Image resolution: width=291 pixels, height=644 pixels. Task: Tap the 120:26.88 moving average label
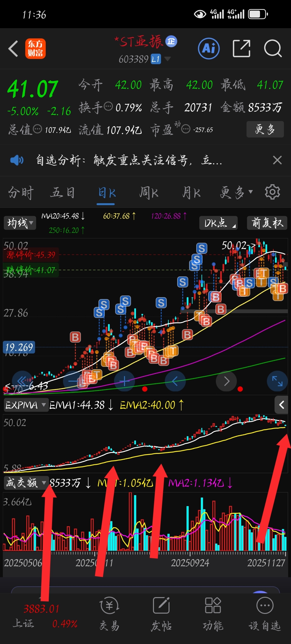pyautogui.click(x=169, y=216)
